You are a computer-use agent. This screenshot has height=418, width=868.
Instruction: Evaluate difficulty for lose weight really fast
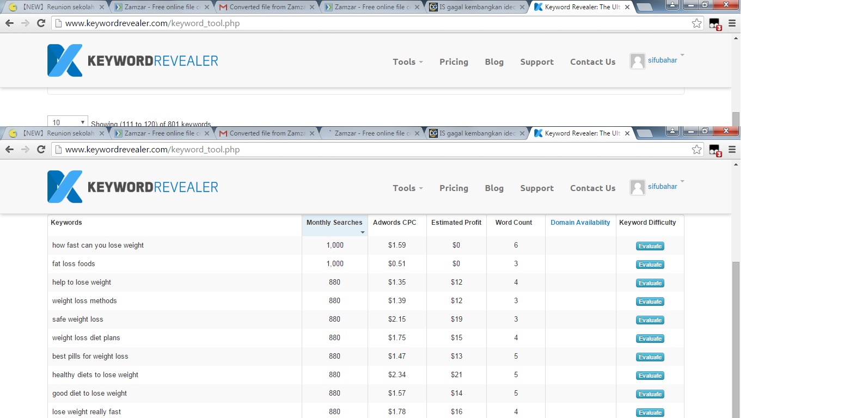(x=650, y=413)
